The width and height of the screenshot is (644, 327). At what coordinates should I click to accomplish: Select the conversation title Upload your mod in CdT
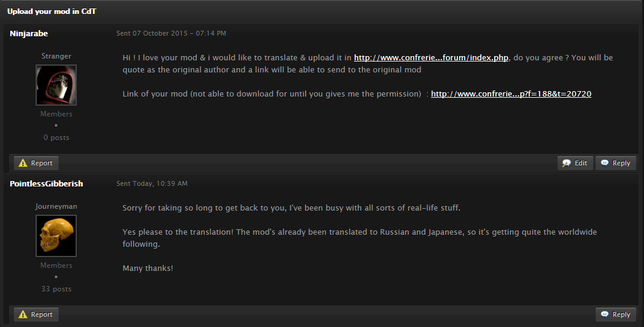click(x=52, y=11)
